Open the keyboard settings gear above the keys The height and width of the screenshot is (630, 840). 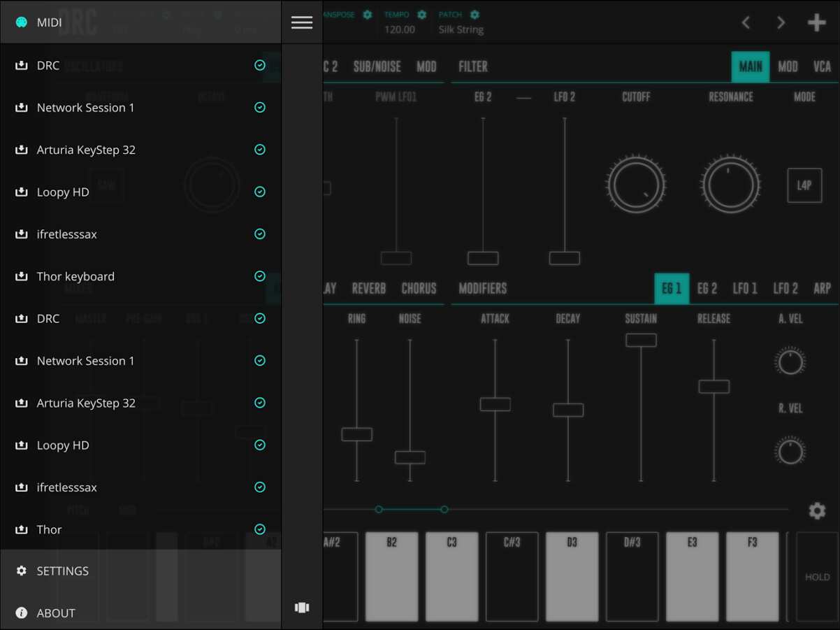[x=817, y=511]
